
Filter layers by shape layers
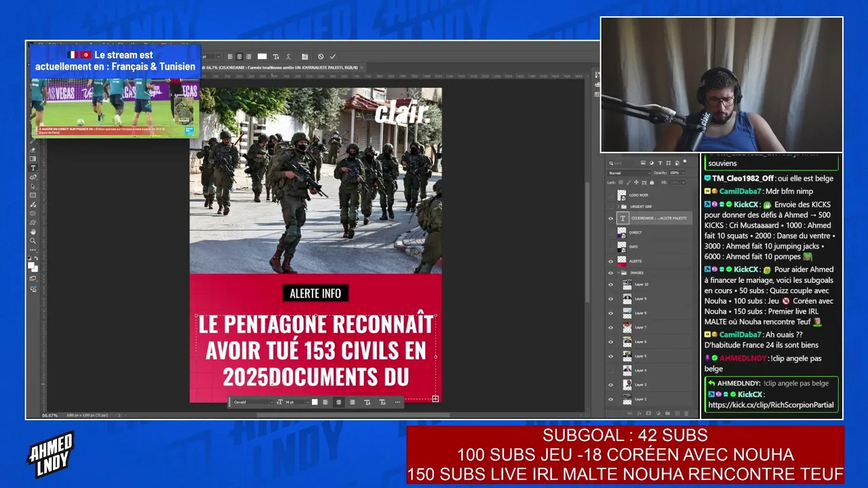(x=669, y=163)
